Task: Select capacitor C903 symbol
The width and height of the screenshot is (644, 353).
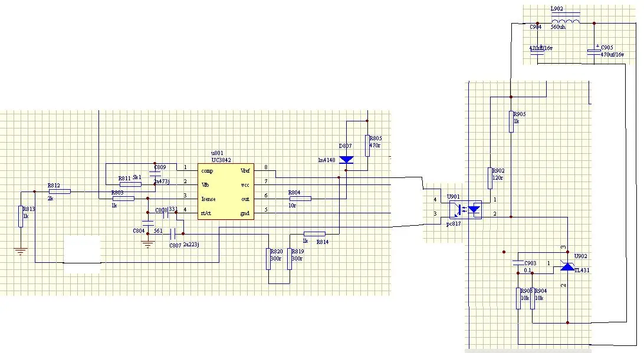Action: (x=518, y=263)
